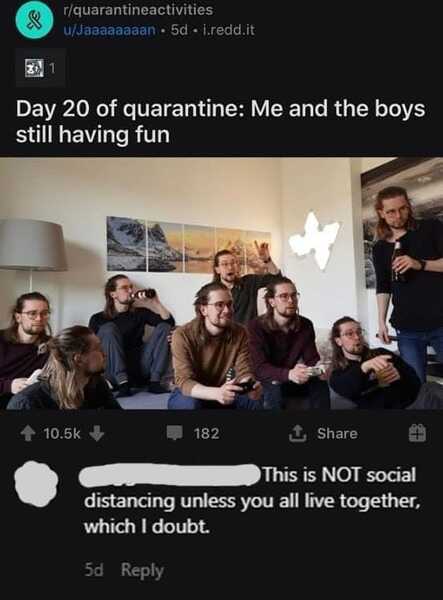The width and height of the screenshot is (443, 600).
Task: View the post's award badge
Action: tap(40, 68)
